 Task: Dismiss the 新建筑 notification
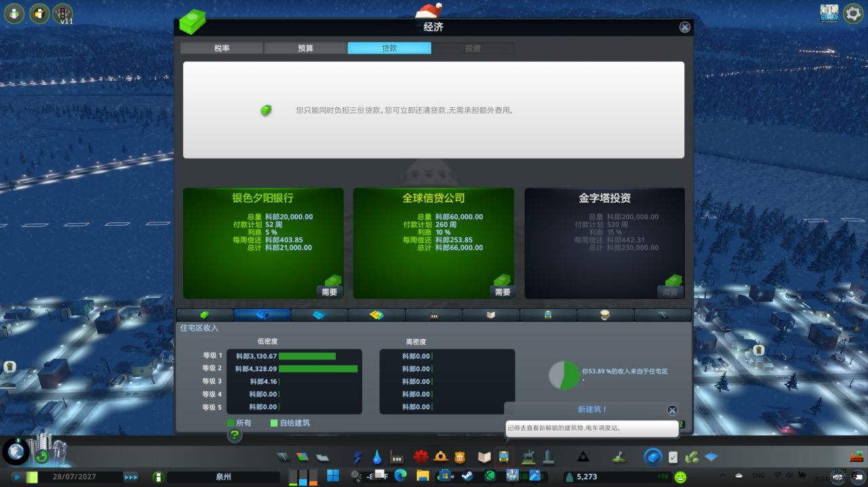[672, 410]
